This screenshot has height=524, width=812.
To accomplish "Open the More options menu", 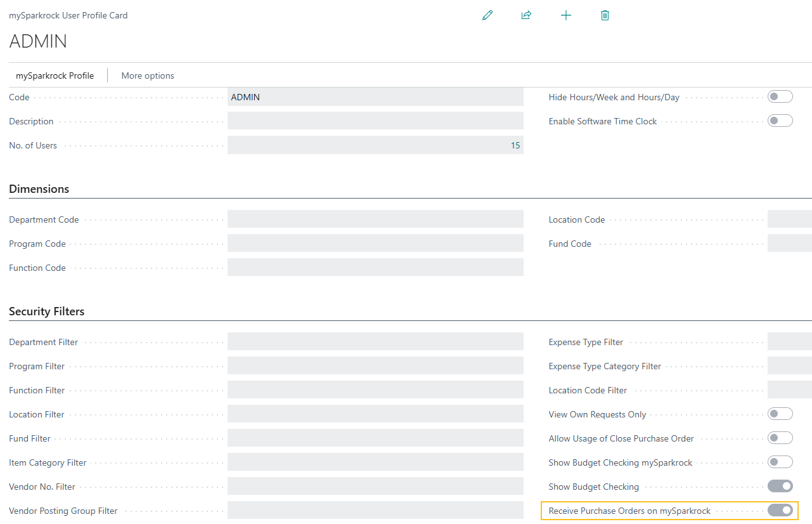I will click(147, 75).
